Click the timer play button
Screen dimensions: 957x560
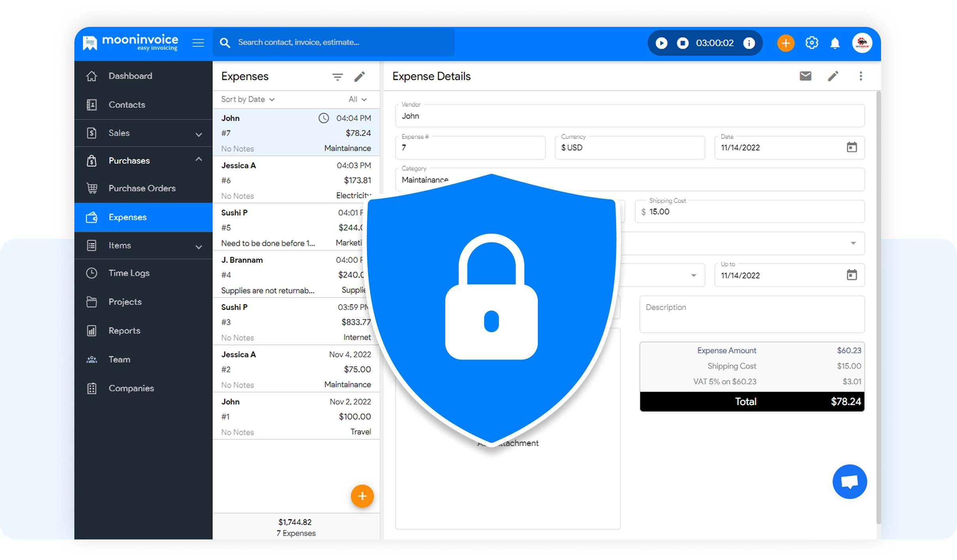pos(661,43)
